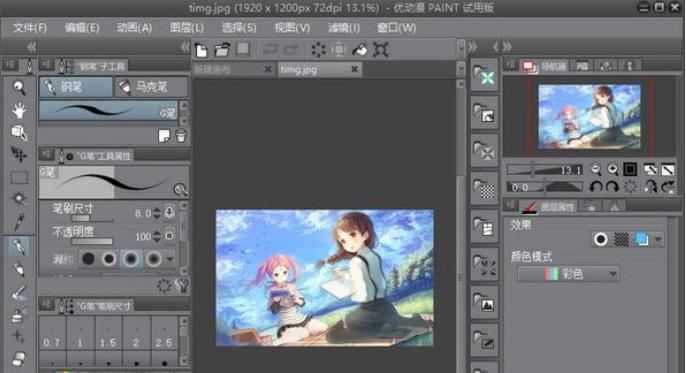Click the navigator Rotate left arrow
Image resolution: width=686 pixels, height=373 pixels.
(x=595, y=187)
